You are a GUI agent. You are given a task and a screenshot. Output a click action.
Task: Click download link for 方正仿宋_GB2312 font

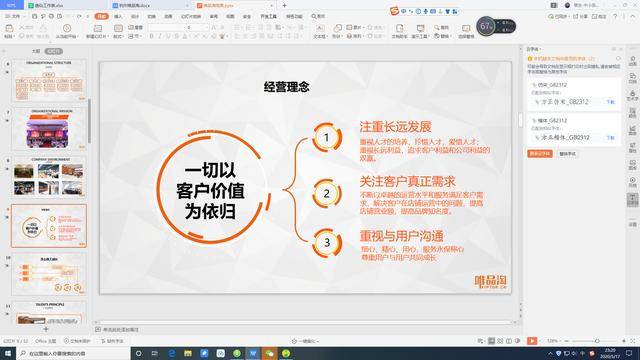(611, 102)
